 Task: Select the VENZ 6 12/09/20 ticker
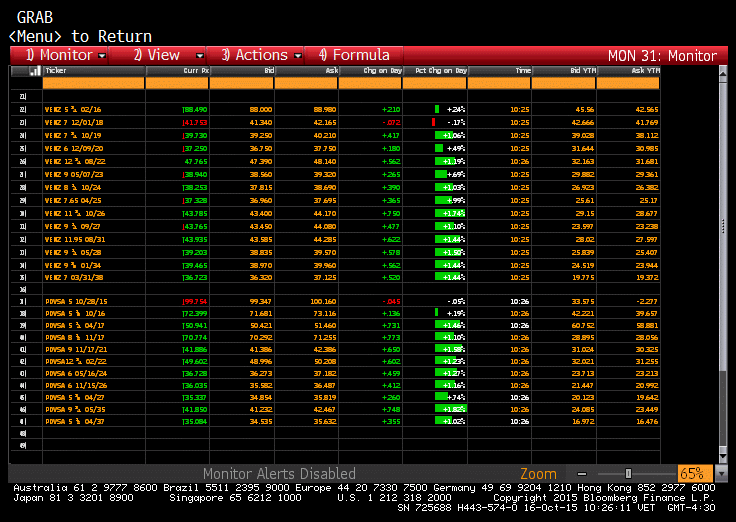[x=74, y=148]
